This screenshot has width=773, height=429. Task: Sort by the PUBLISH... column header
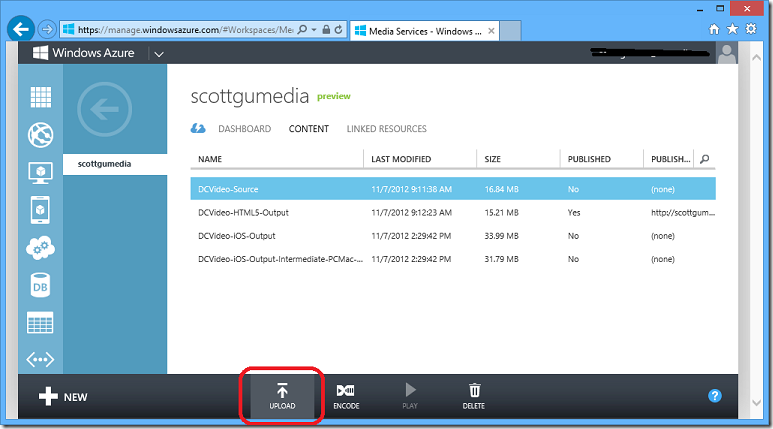pos(670,159)
